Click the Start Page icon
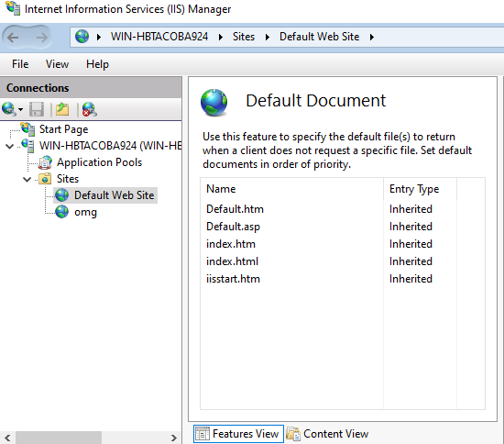Screen dimensions: 504x444 28,128
